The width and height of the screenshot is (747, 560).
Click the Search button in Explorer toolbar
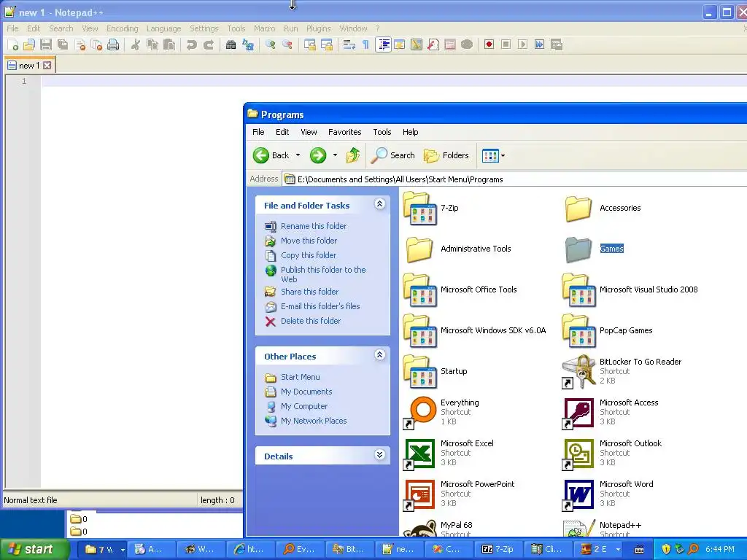click(393, 155)
